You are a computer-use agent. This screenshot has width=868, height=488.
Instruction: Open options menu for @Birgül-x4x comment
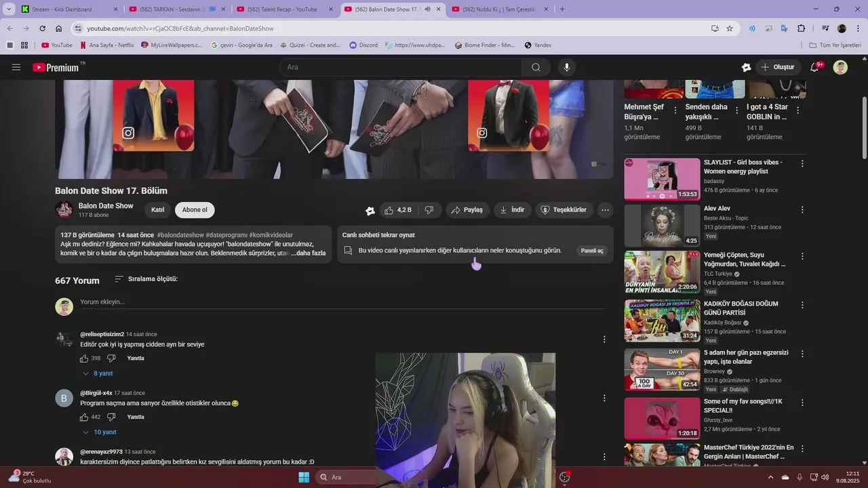(x=604, y=399)
